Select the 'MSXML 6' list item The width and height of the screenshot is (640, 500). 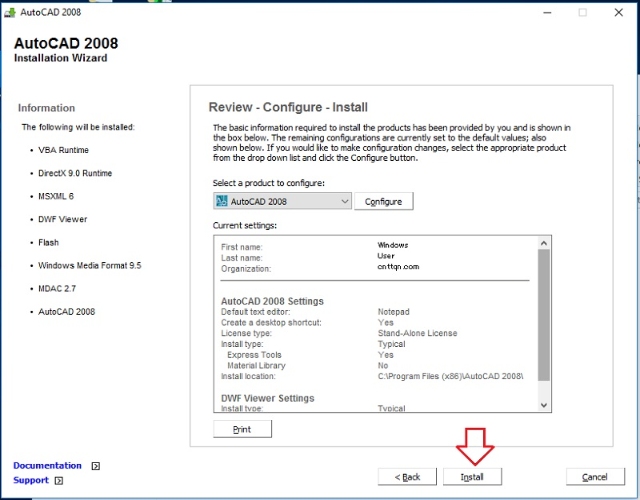(56, 196)
